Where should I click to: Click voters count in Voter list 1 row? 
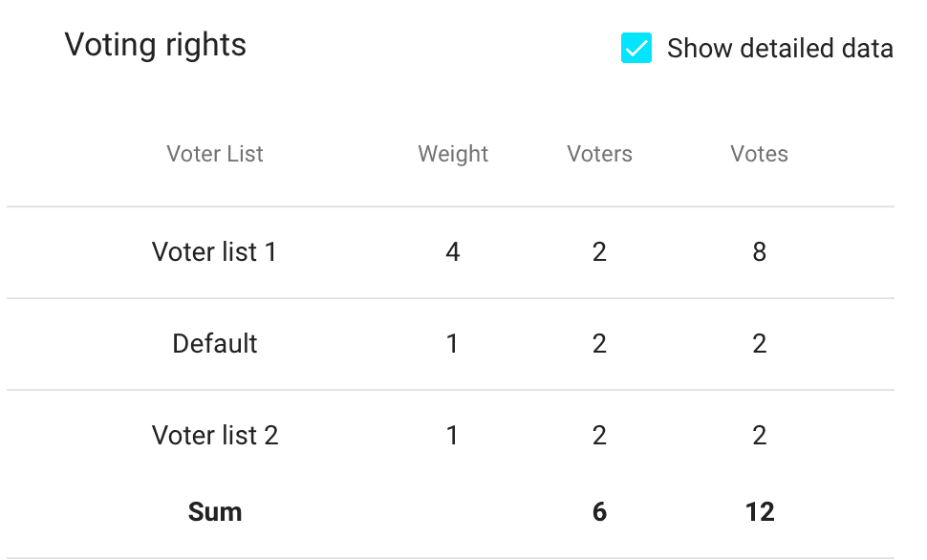[599, 252]
